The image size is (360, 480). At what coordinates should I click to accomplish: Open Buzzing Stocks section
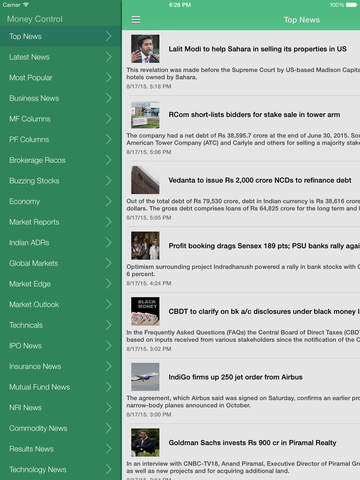pos(61,181)
